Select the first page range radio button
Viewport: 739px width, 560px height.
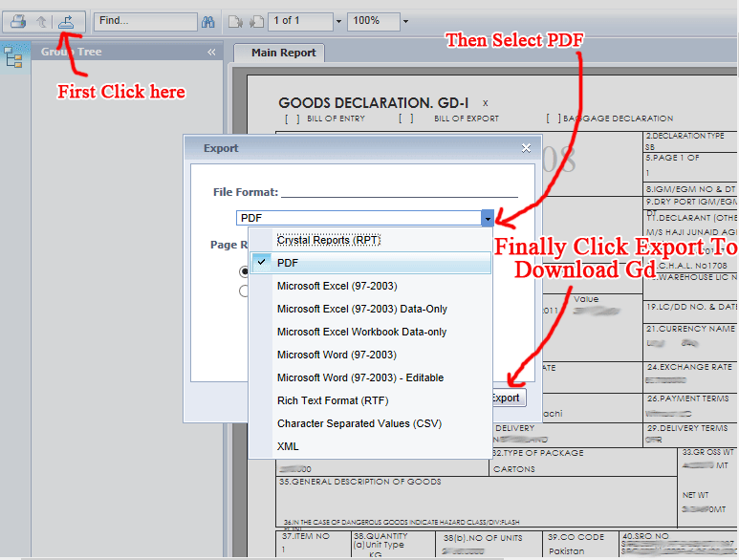tap(244, 271)
